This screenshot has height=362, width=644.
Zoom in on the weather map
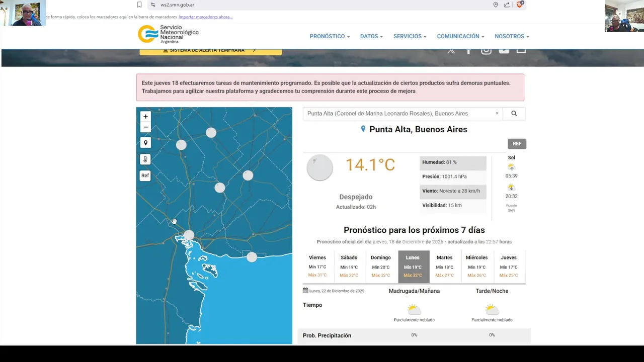click(x=145, y=117)
